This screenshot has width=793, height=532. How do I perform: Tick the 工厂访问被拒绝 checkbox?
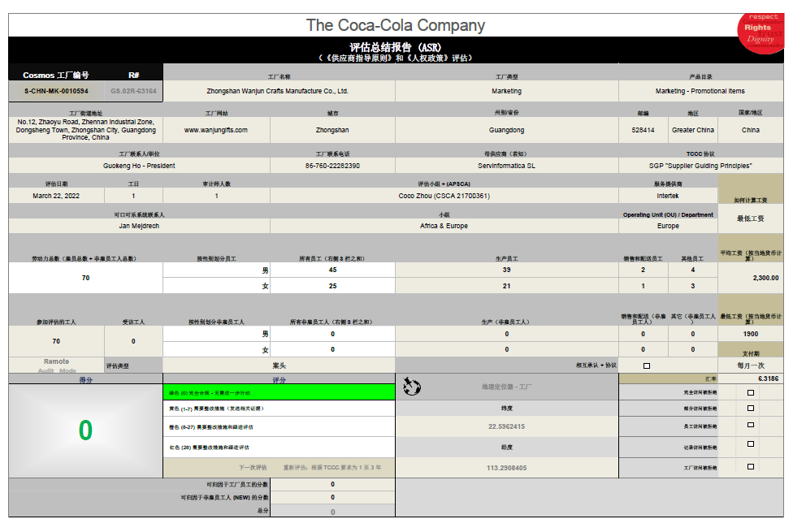click(751, 467)
